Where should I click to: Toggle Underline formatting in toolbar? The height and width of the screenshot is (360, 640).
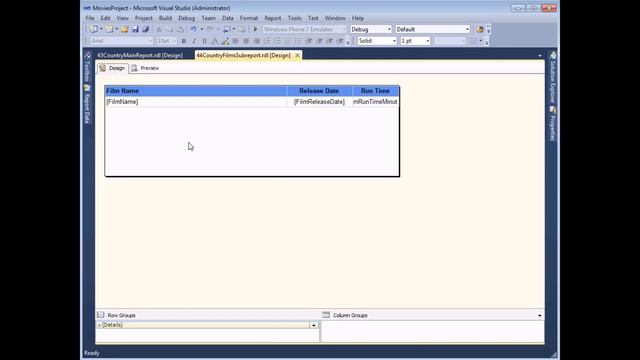[204, 41]
